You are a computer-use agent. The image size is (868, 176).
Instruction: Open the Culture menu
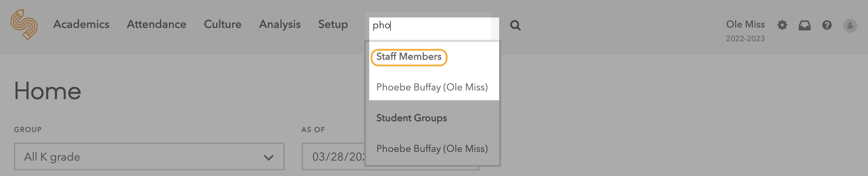(x=223, y=24)
